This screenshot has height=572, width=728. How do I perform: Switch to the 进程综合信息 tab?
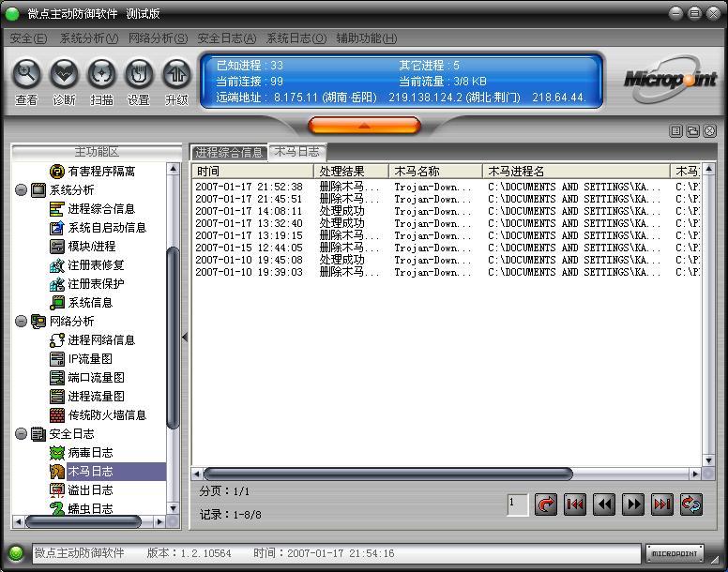[x=229, y=152]
